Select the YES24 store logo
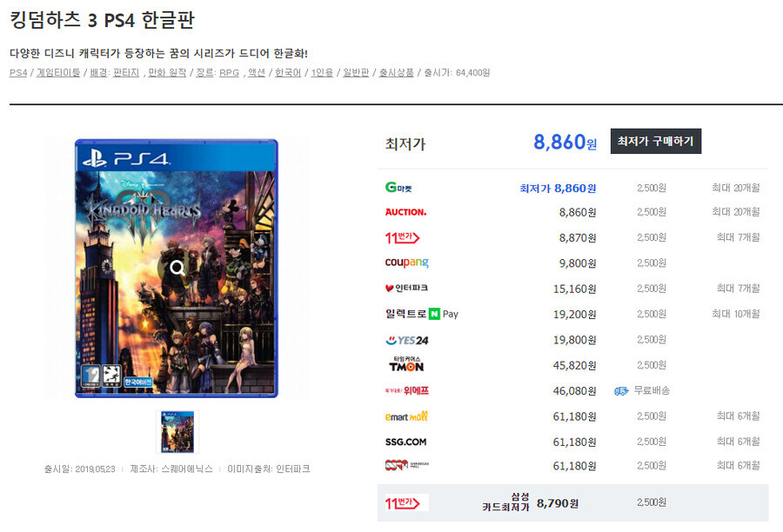 click(x=408, y=339)
